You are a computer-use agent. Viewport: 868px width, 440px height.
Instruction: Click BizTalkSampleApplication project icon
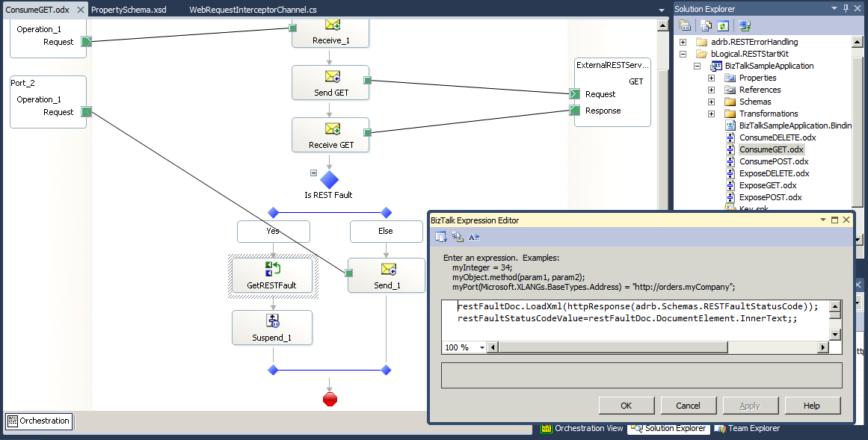point(716,66)
